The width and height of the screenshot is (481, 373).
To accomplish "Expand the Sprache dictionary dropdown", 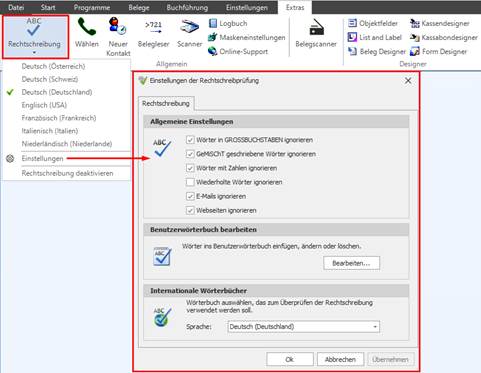I will [x=375, y=327].
